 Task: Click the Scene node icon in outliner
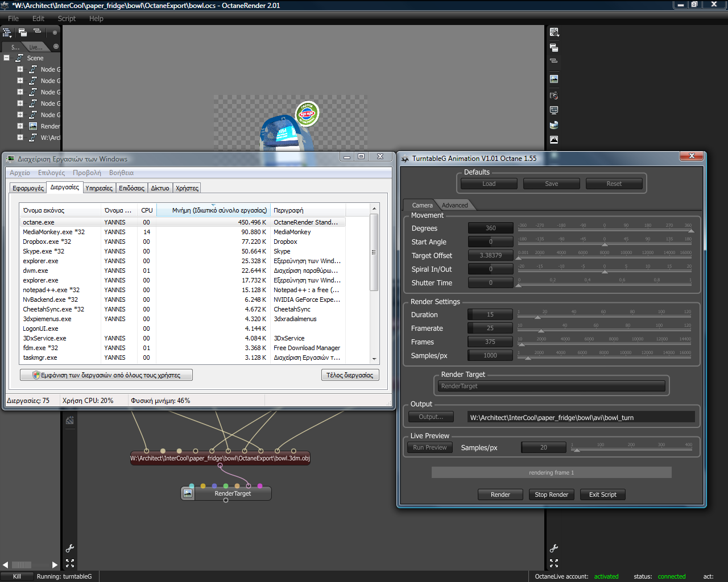pos(19,58)
